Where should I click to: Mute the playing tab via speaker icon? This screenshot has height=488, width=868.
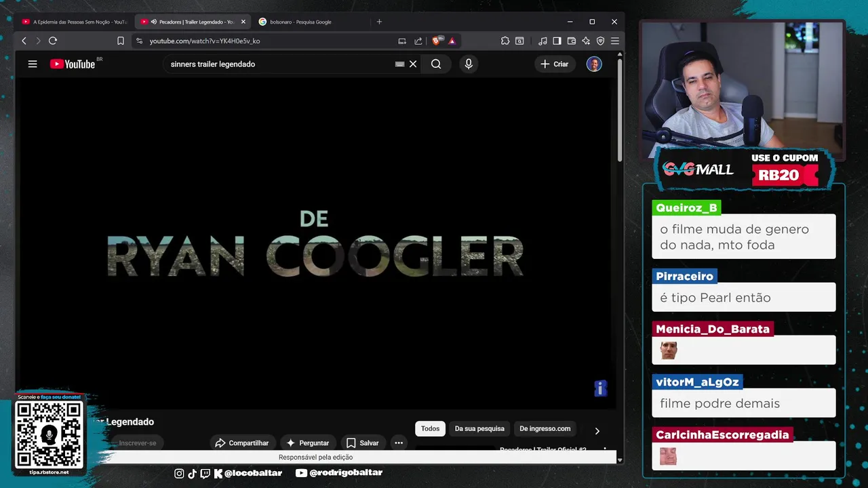[154, 22]
